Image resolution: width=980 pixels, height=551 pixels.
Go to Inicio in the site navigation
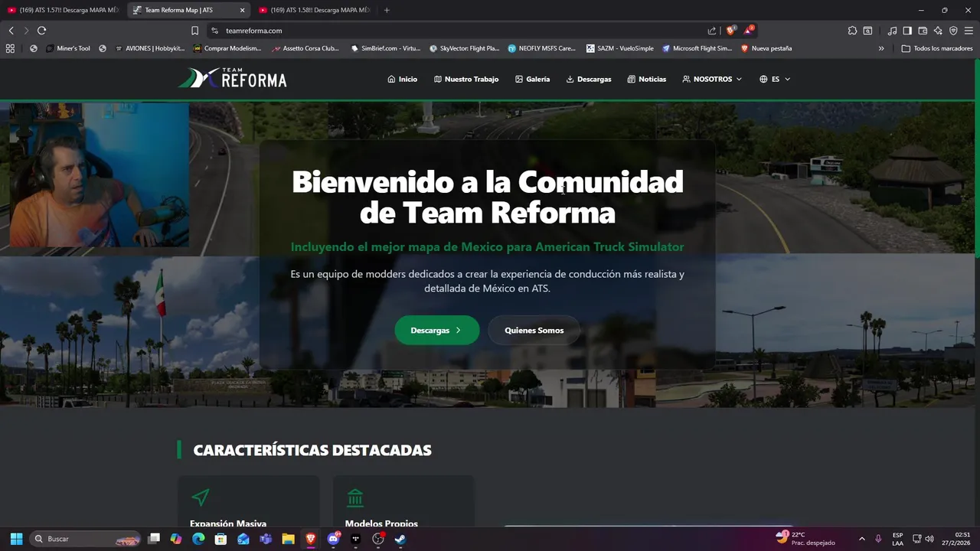point(403,79)
